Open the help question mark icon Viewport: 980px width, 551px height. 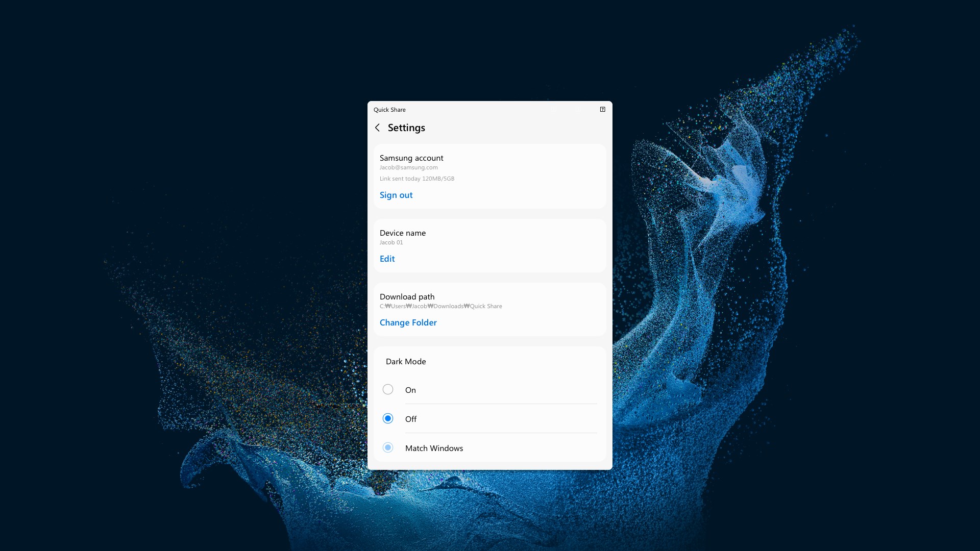(x=602, y=109)
